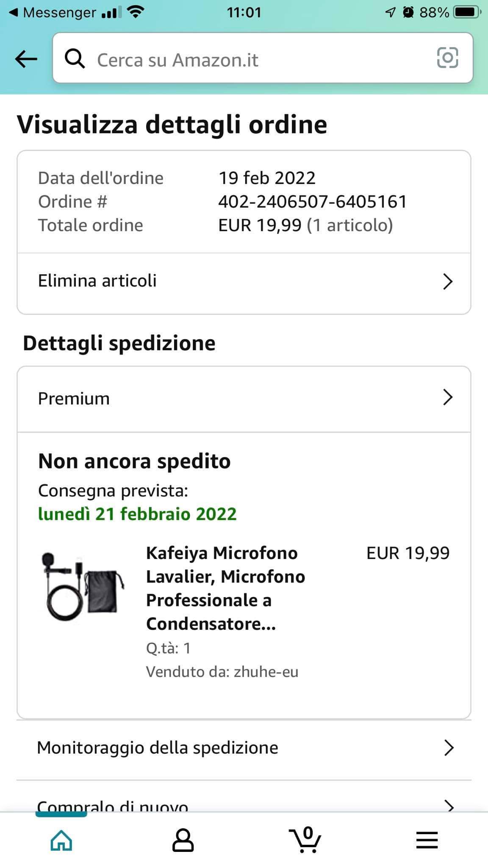Open the account profile icon

click(x=183, y=840)
